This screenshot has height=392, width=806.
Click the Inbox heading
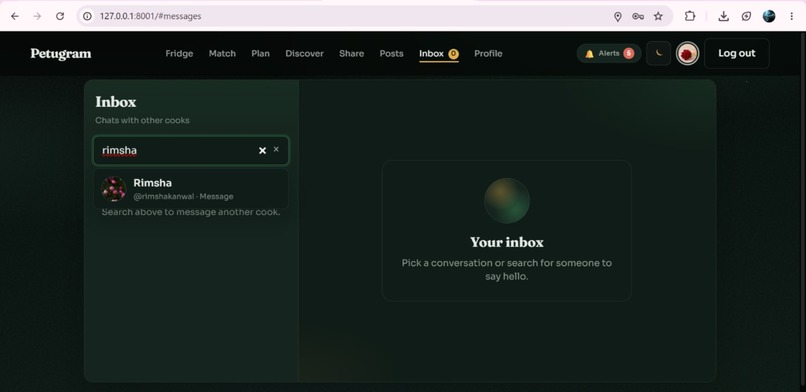[x=116, y=102]
